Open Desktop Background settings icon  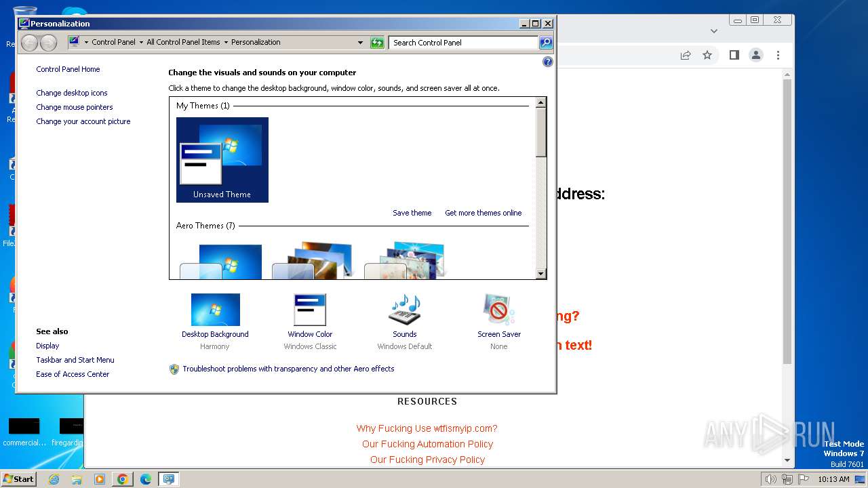(x=215, y=310)
